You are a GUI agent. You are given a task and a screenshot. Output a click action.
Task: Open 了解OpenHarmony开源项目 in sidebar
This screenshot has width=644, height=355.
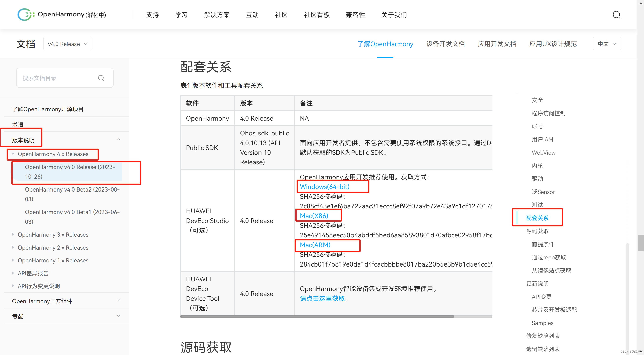(x=48, y=109)
